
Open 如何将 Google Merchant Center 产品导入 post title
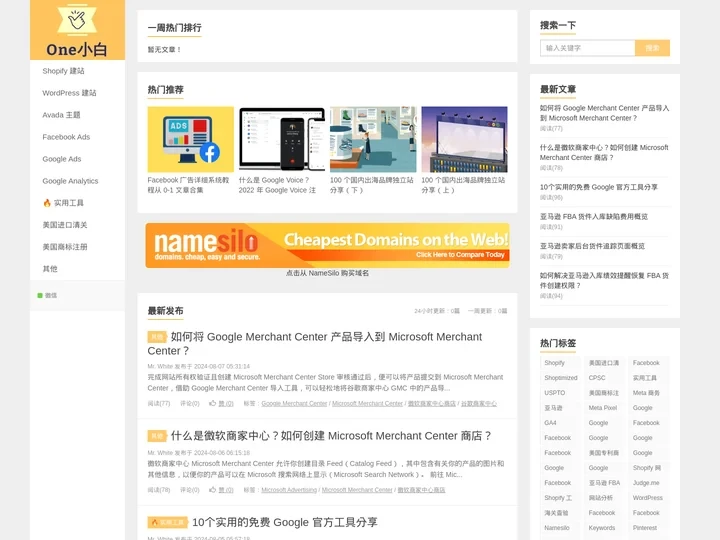(x=315, y=344)
